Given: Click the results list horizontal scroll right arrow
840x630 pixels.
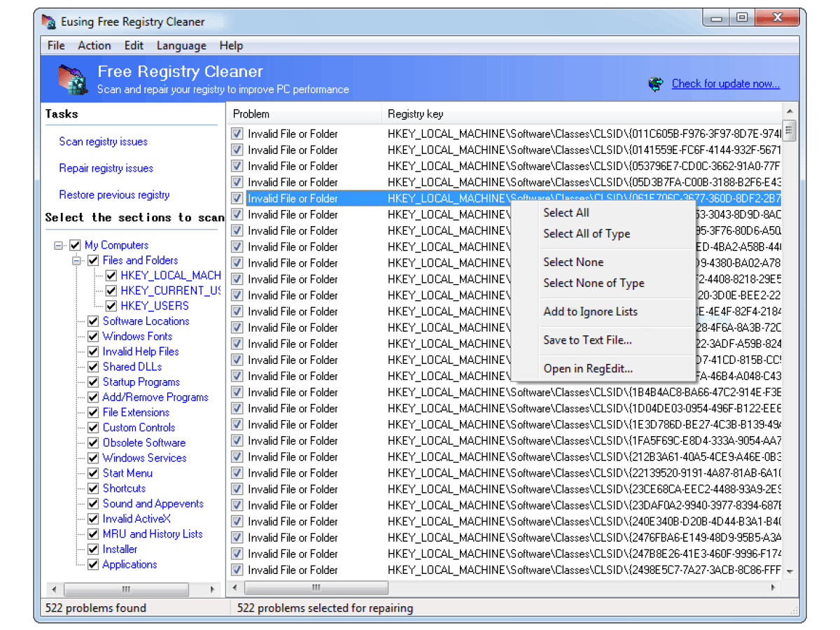Looking at the screenshot, I should click(x=773, y=587).
